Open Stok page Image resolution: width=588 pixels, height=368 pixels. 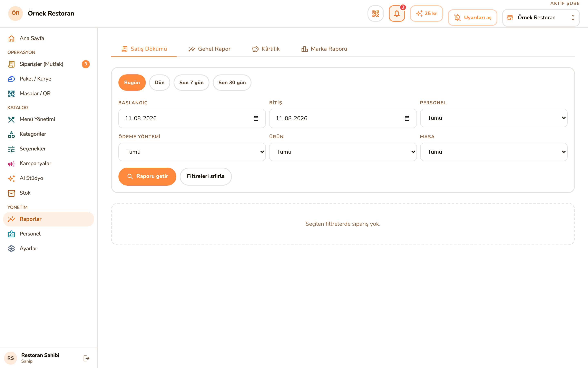click(49, 193)
